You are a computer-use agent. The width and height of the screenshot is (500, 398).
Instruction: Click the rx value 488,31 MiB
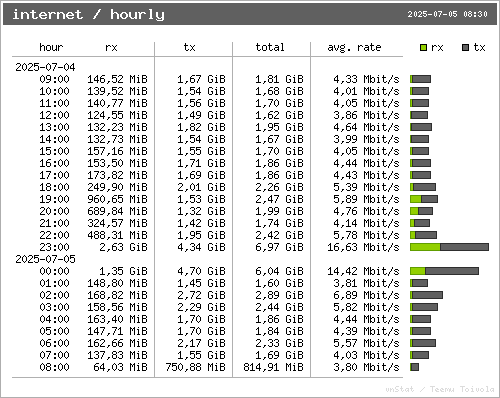pos(117,235)
